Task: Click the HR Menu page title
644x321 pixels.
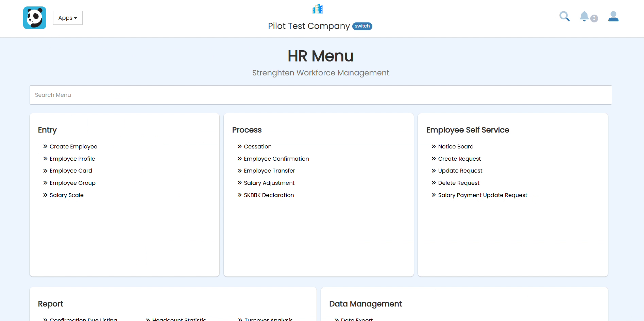Action: point(321,56)
